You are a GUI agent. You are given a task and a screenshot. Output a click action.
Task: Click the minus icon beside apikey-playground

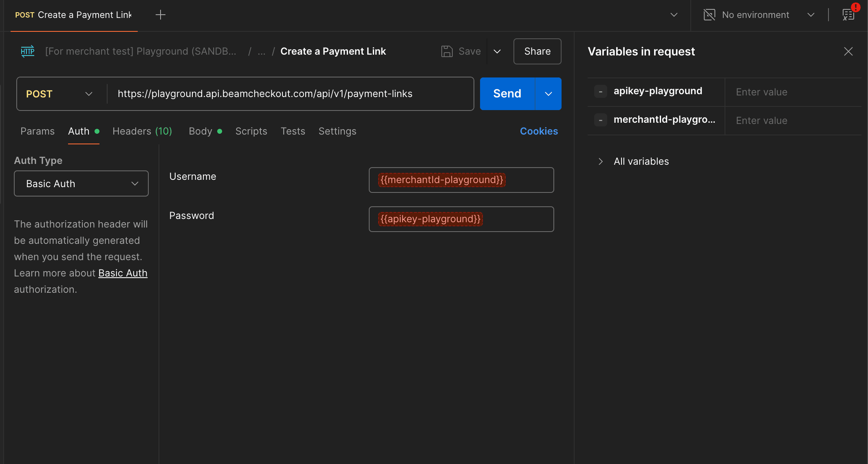pyautogui.click(x=601, y=91)
